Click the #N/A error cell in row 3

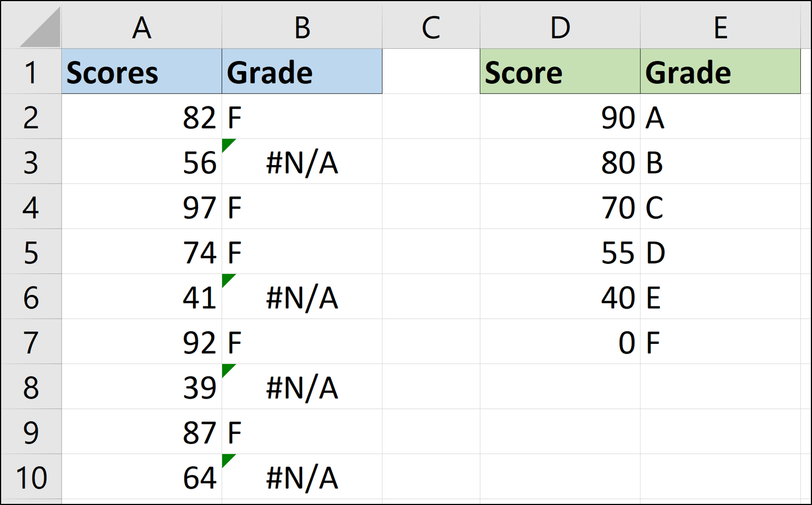pos(302,162)
